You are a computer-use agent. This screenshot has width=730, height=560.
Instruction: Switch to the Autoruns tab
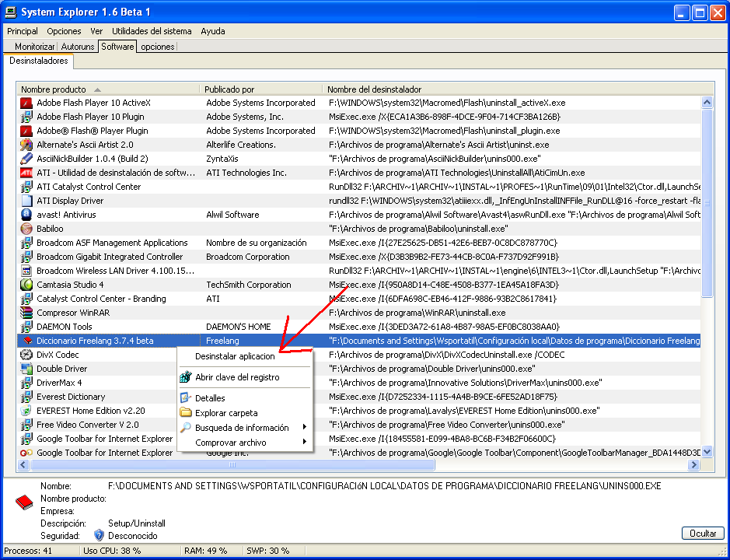[x=78, y=47]
